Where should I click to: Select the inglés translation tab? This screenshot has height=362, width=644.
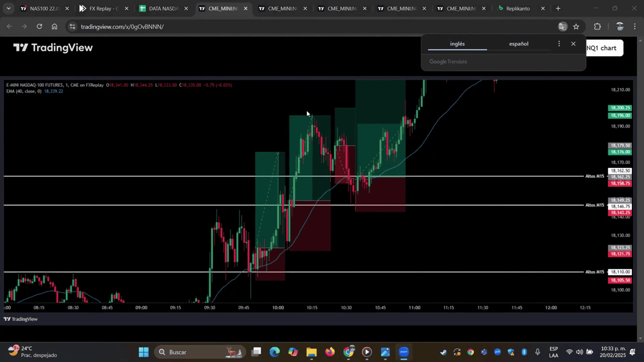(457, 44)
